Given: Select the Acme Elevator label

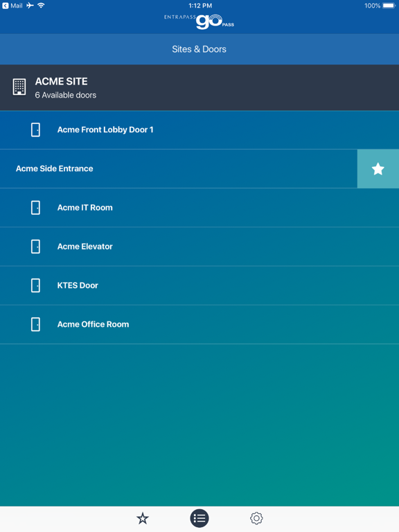Looking at the screenshot, I should tap(85, 247).
